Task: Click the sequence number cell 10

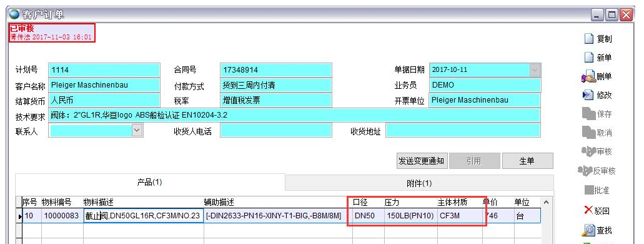Action: click(x=32, y=216)
